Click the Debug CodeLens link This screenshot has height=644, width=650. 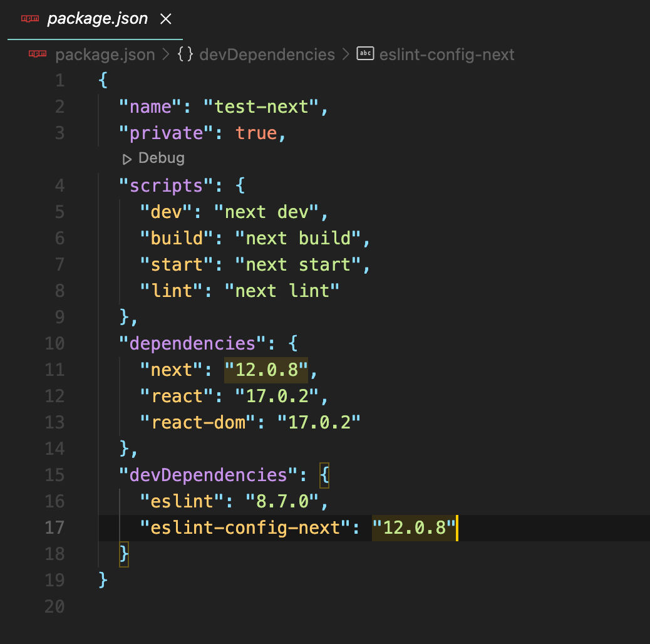(x=162, y=158)
